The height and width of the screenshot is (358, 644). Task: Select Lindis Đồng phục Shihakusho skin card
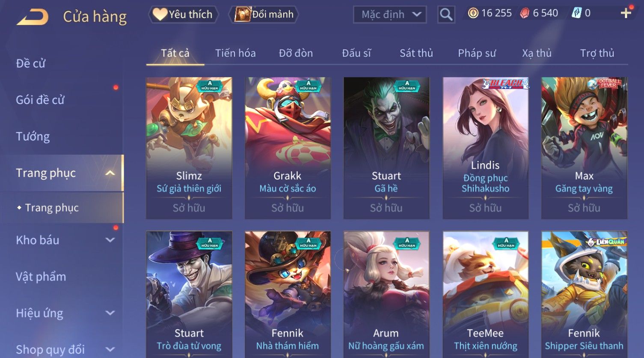[485, 148]
